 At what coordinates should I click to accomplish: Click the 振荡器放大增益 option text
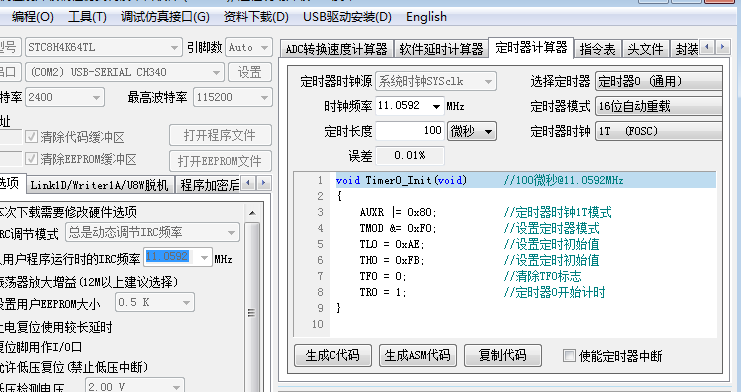tap(89, 282)
